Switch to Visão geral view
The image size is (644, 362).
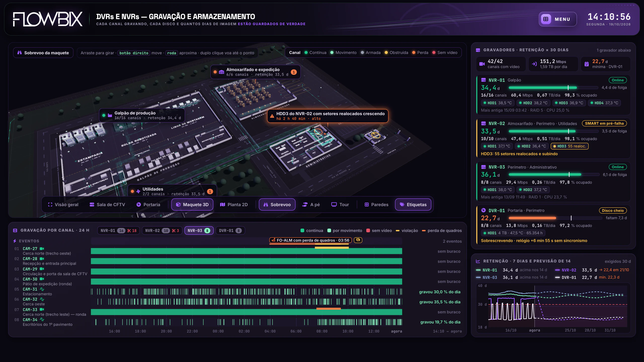click(x=63, y=205)
